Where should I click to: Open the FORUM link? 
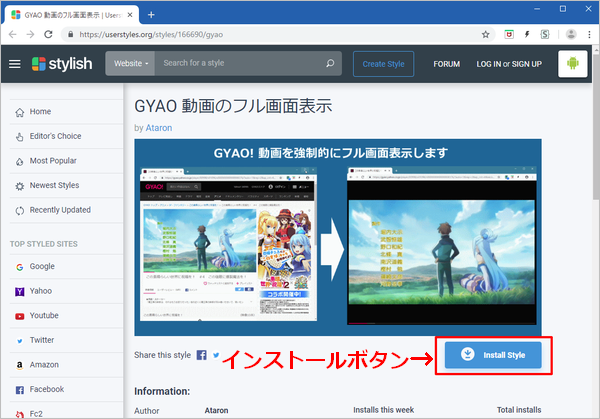(x=447, y=64)
